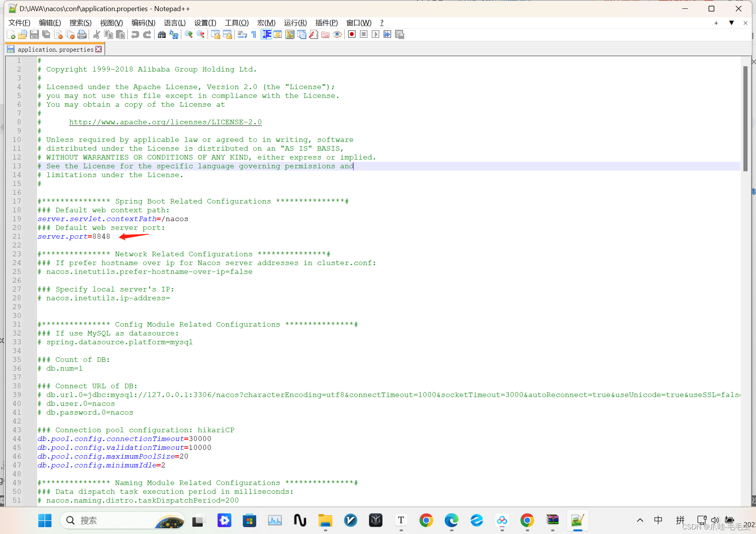
Task: Click the vertical scrollbar thumb
Action: pyautogui.click(x=745, y=119)
